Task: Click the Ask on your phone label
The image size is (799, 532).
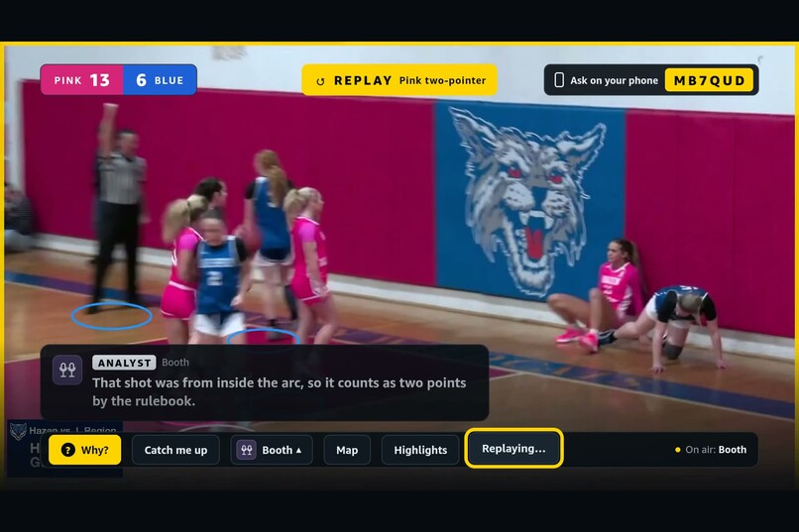Action: [x=614, y=80]
